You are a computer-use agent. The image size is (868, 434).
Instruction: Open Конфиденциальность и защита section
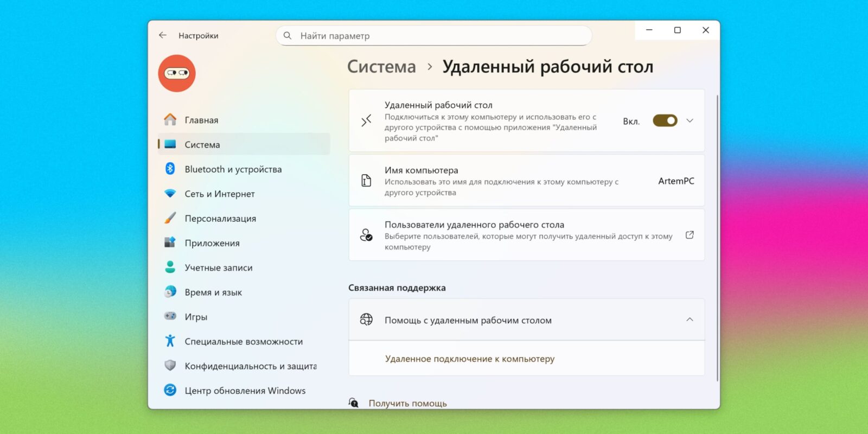click(x=244, y=366)
